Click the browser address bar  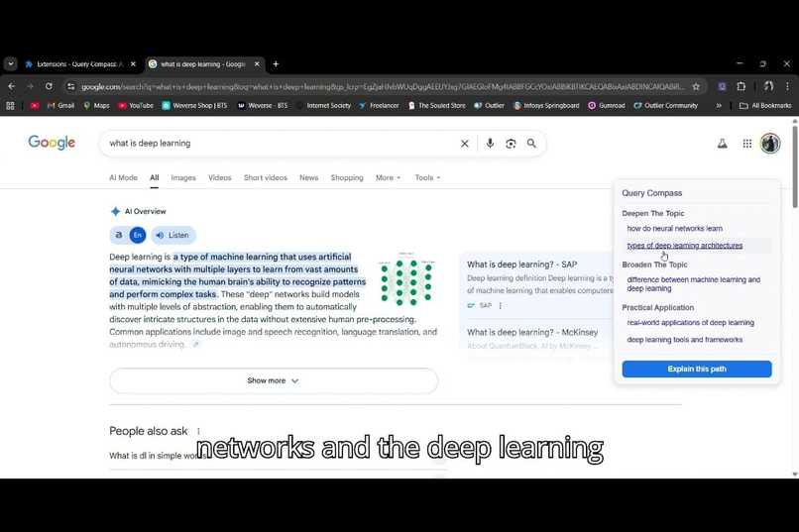point(383,87)
